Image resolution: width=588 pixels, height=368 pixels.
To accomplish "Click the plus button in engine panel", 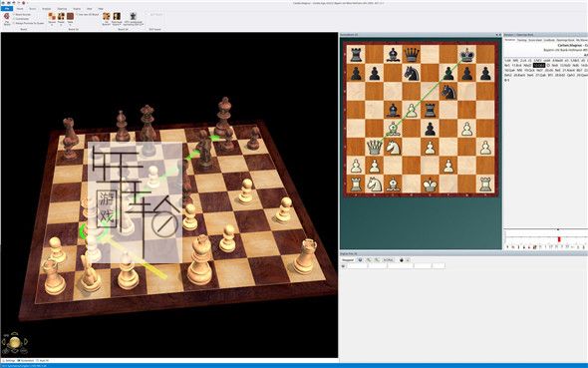I will (408, 260).
